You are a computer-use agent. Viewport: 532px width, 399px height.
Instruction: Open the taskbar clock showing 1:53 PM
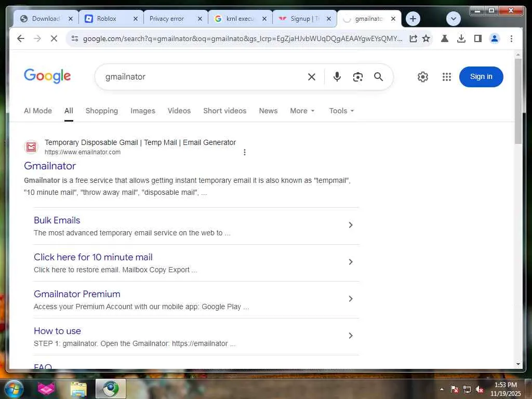pyautogui.click(x=506, y=389)
